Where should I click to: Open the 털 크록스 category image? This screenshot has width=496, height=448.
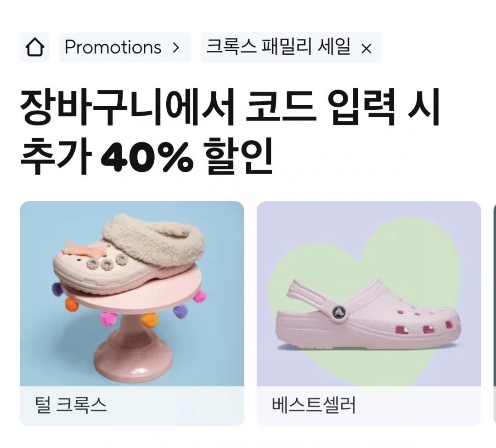pos(132,294)
